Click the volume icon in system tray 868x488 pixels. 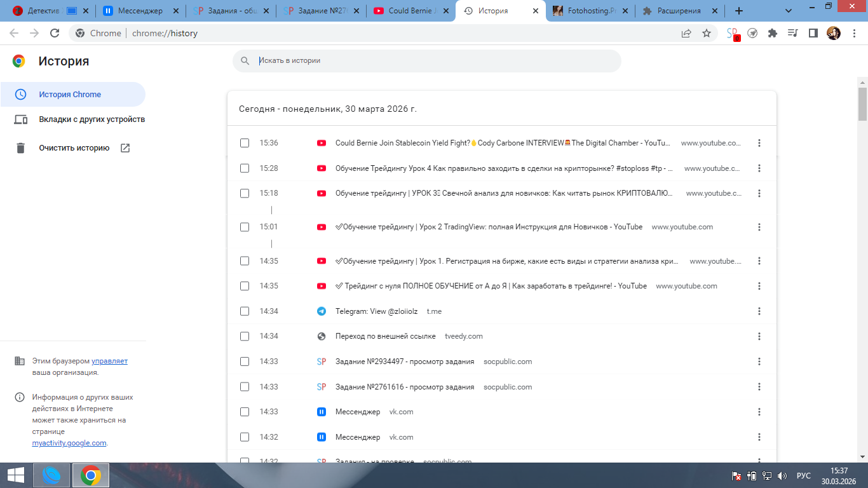click(x=782, y=475)
